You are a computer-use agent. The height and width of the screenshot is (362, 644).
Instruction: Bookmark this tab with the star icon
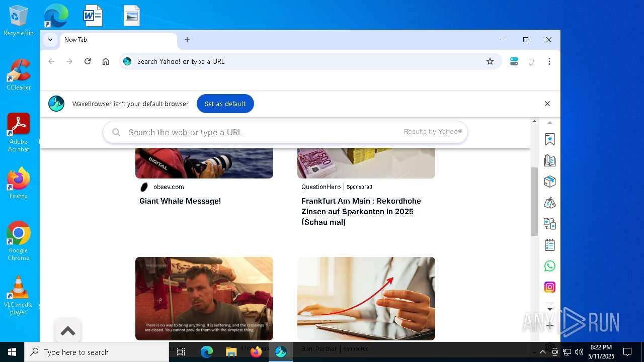click(490, 61)
